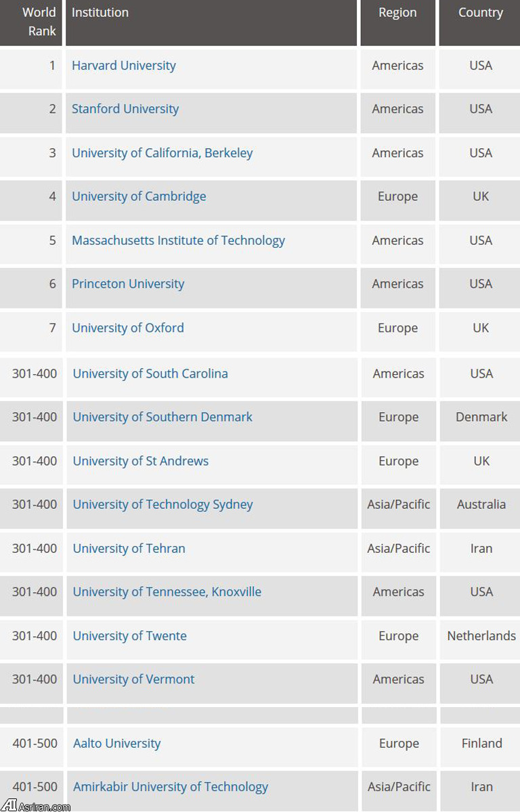Select the University of Cambridge link

(139, 196)
